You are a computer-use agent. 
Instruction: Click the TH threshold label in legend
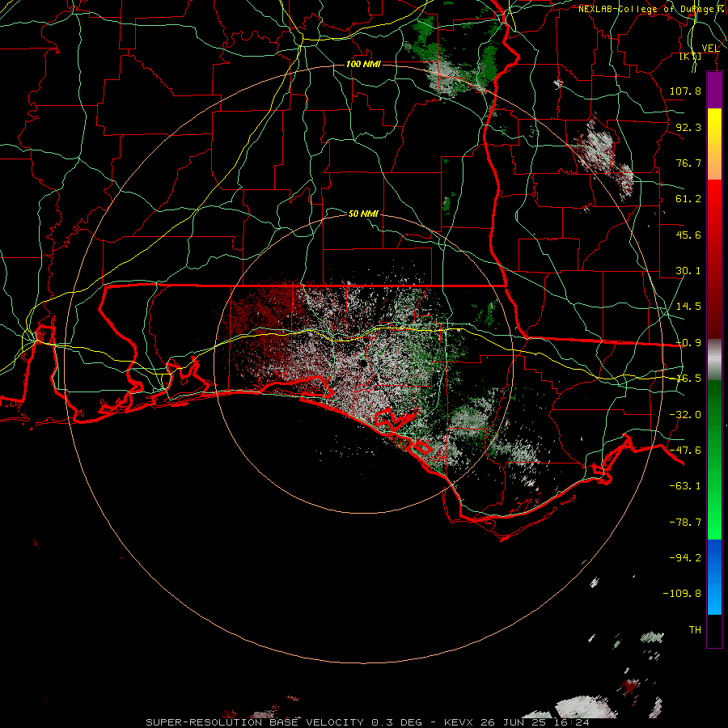695,630
